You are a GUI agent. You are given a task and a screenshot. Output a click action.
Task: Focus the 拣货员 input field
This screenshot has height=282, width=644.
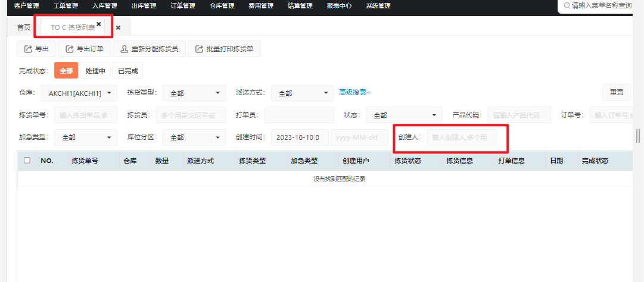pos(191,115)
